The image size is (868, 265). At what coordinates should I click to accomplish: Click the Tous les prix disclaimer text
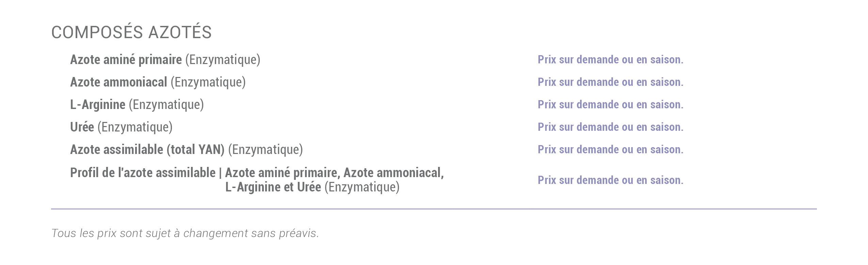(185, 233)
